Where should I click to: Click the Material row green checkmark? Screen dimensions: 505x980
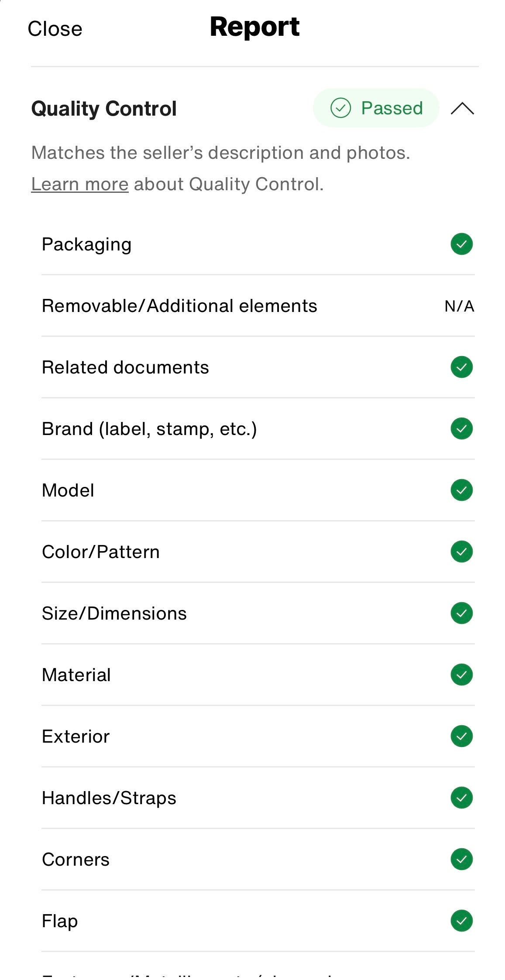click(x=461, y=675)
